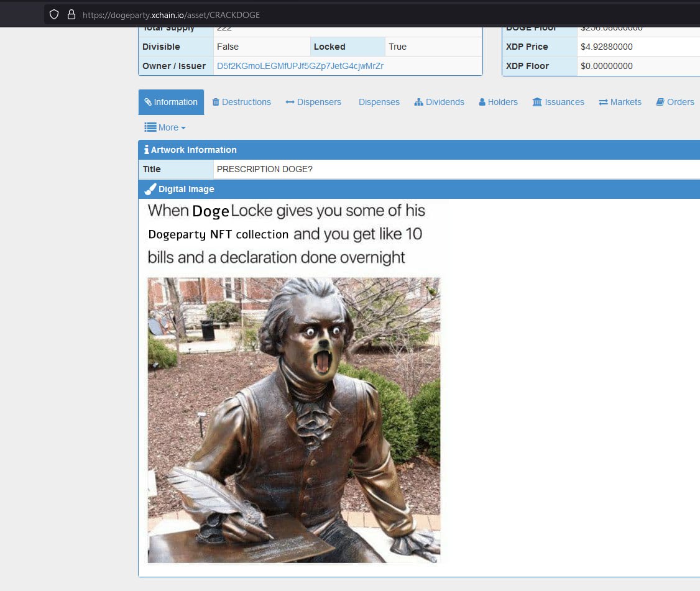
Task: Expand the More dropdown menu
Action: point(165,127)
